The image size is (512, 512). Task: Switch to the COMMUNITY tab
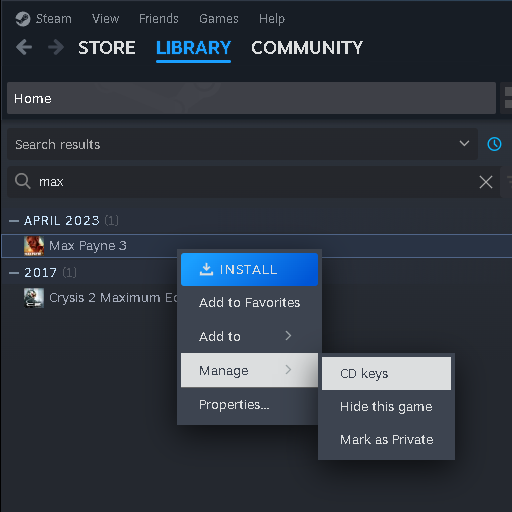coord(307,47)
